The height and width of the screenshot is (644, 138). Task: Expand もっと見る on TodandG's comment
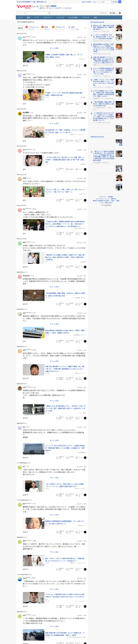pos(54,287)
